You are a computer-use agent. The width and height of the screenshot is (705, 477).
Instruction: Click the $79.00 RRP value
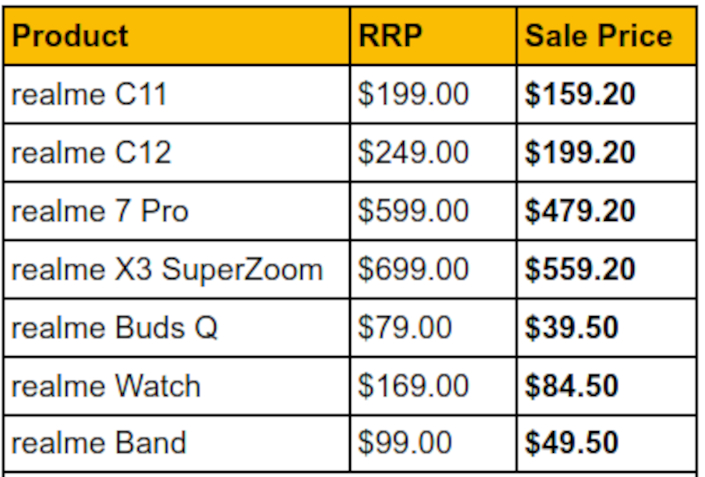[x=405, y=327]
